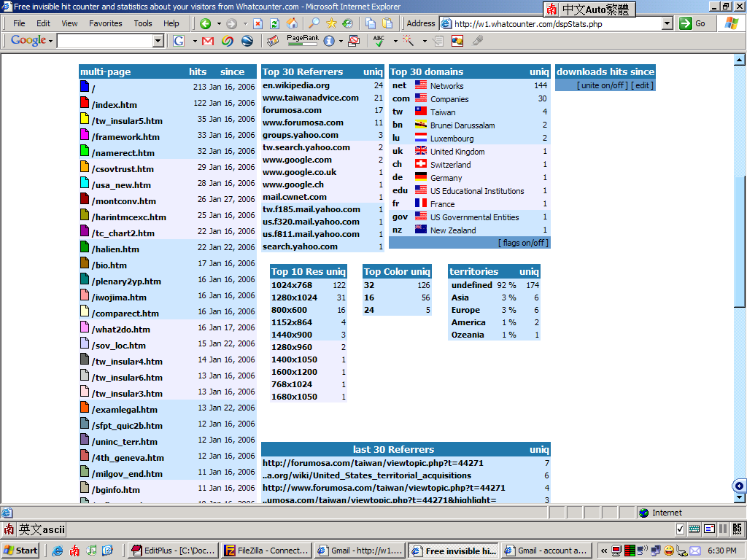Open Favorites star icon in toolbar

pos(330,23)
